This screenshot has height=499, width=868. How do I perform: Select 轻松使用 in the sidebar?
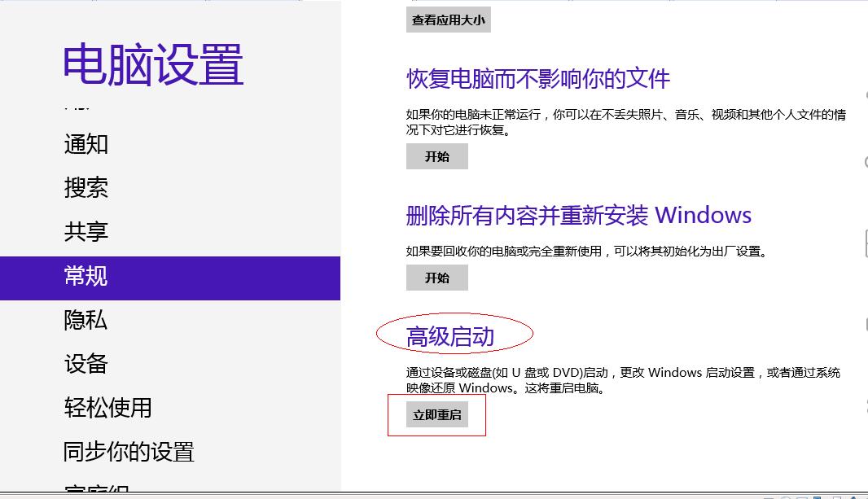click(x=107, y=408)
